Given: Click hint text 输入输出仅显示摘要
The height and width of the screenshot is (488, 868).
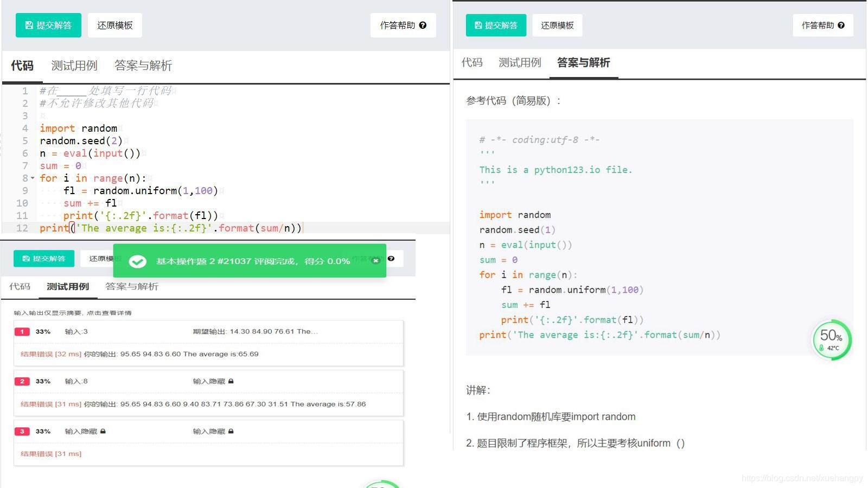Looking at the screenshot, I should point(73,313).
